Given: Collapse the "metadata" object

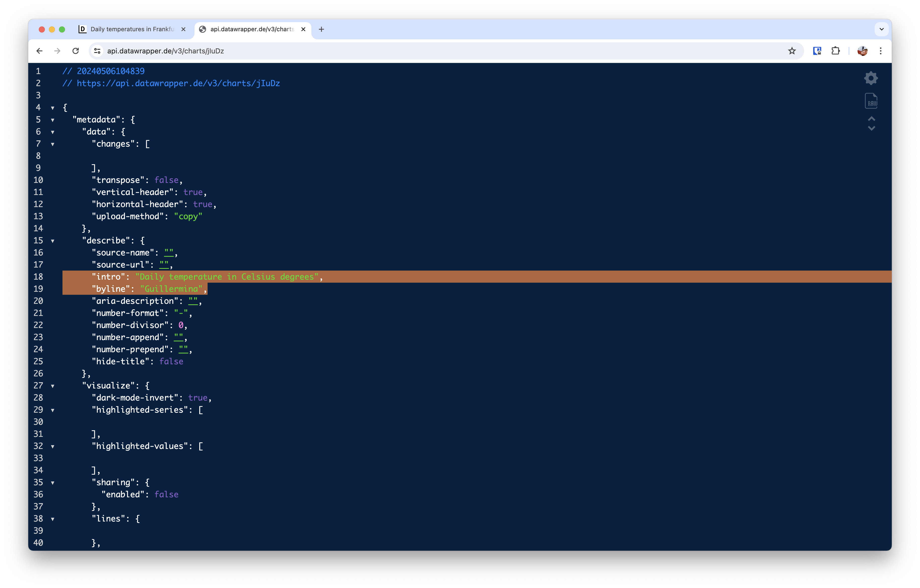Looking at the screenshot, I should coord(53,120).
